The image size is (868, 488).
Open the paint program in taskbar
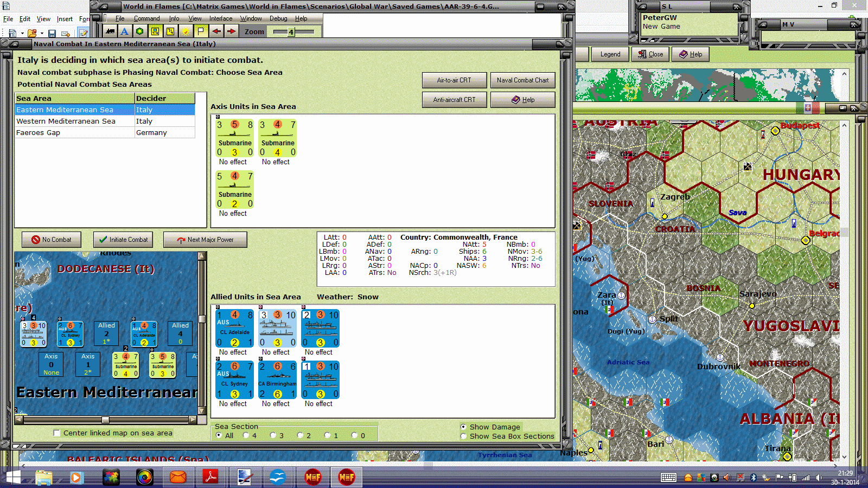(x=245, y=477)
